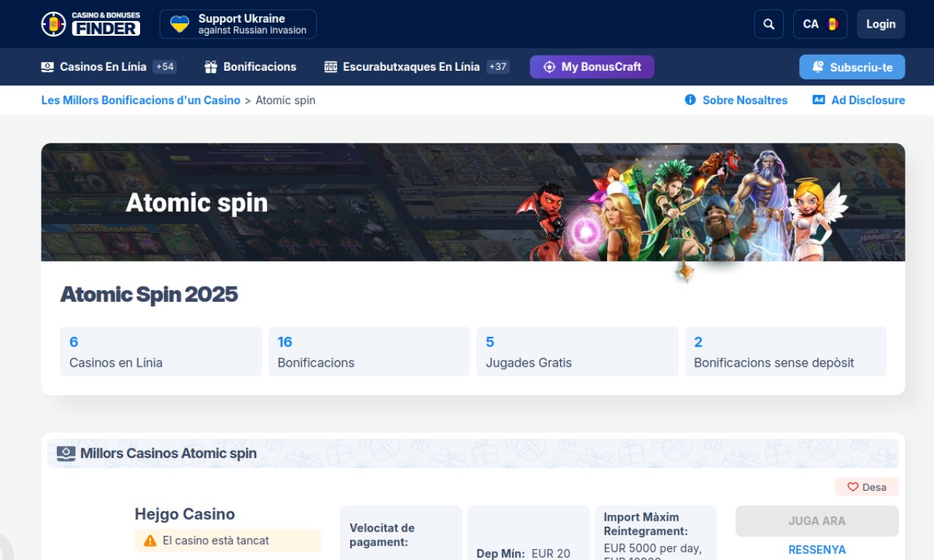934x560 pixels.
Task: Click the warning icon for closed casino
Action: click(150, 541)
